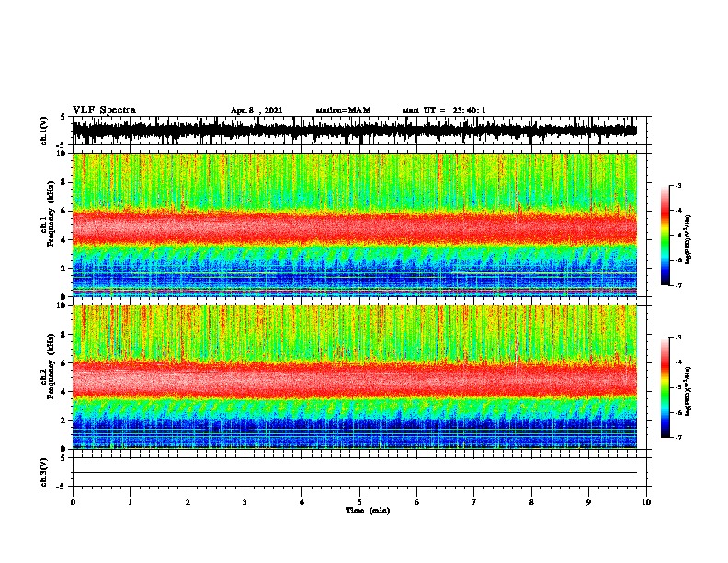
Task: Click the "8" kHz tick of ch.1 spectrogram
Action: tap(63, 182)
